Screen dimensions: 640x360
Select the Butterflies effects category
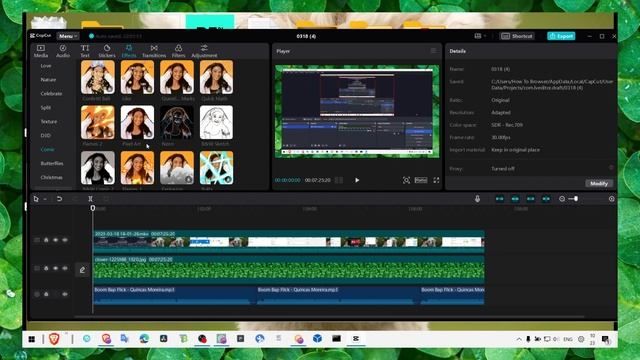tap(52, 163)
